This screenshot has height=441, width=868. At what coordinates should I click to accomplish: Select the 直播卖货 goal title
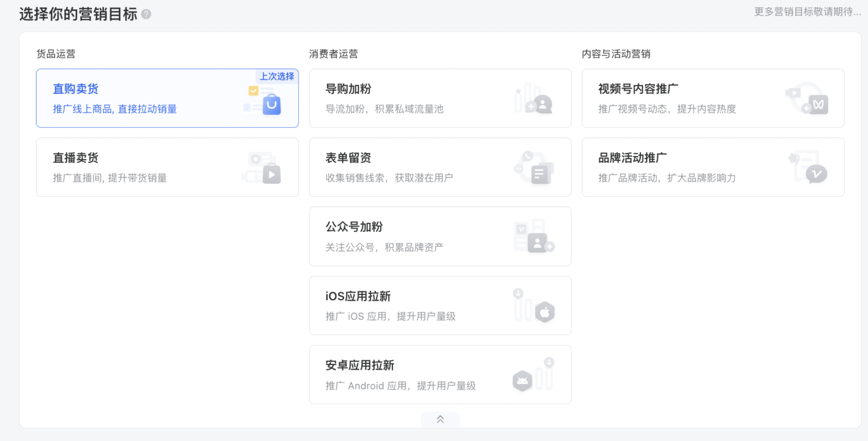click(76, 158)
